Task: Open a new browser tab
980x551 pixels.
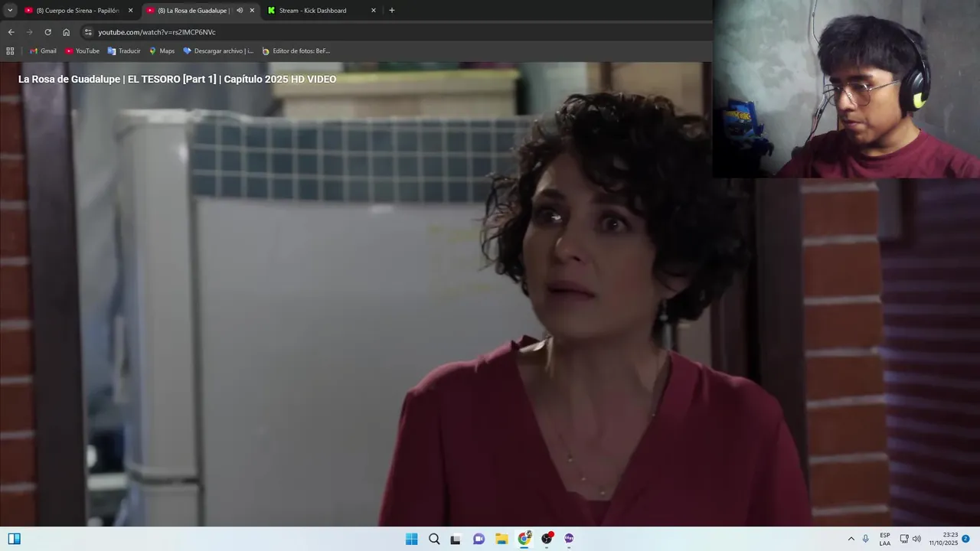Action: 392,11
